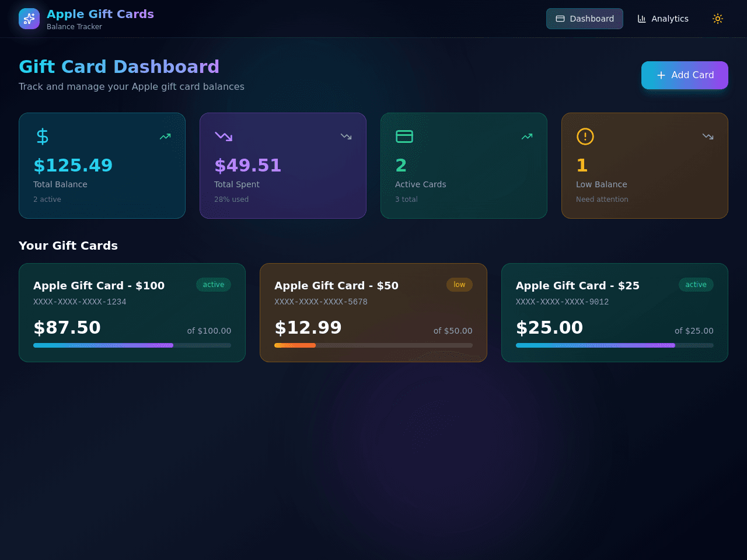
Task: Click the down trend arrow on Low Balance
Action: (708, 136)
